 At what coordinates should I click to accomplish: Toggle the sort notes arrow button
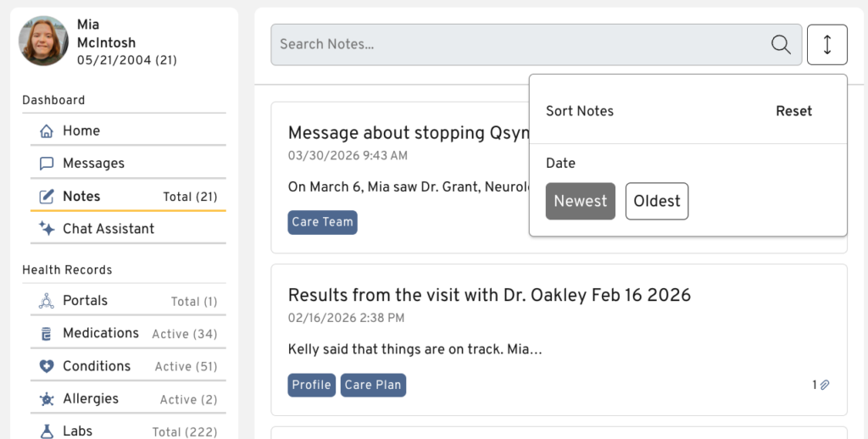(827, 45)
